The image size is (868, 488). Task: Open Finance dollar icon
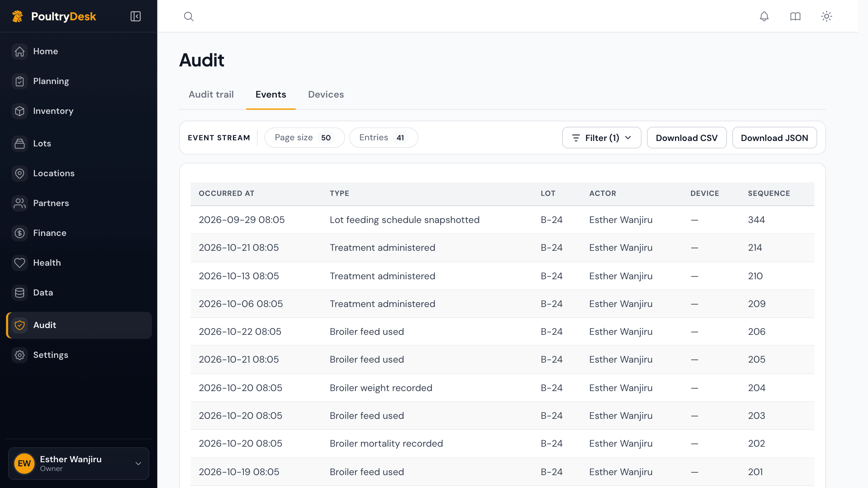20,233
